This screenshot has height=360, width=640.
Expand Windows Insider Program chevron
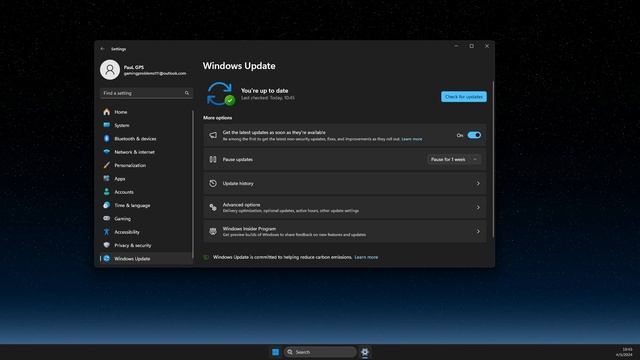coord(478,231)
